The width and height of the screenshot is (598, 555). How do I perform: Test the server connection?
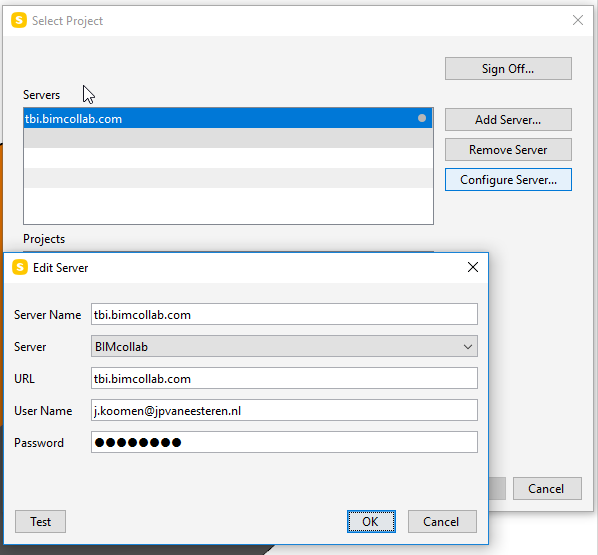[40, 521]
